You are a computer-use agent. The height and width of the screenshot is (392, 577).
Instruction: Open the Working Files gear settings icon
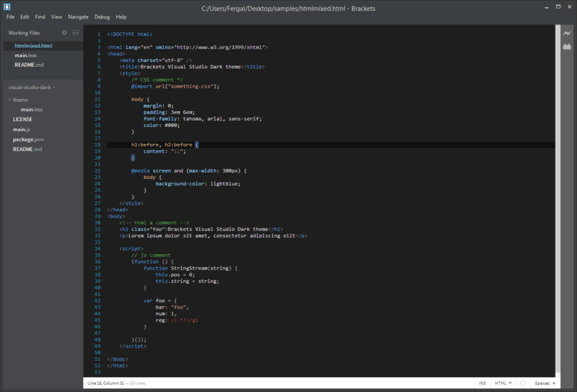[x=64, y=32]
